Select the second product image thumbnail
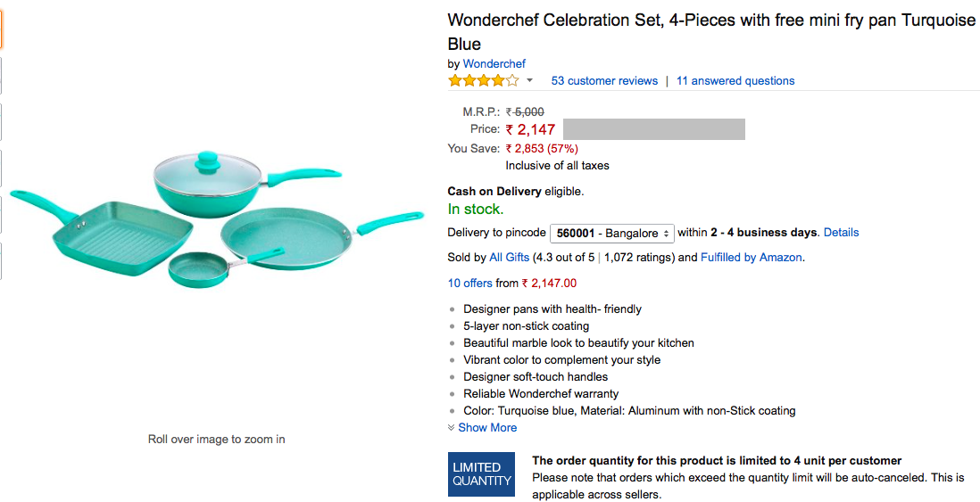The image size is (980, 502). (x=2, y=76)
